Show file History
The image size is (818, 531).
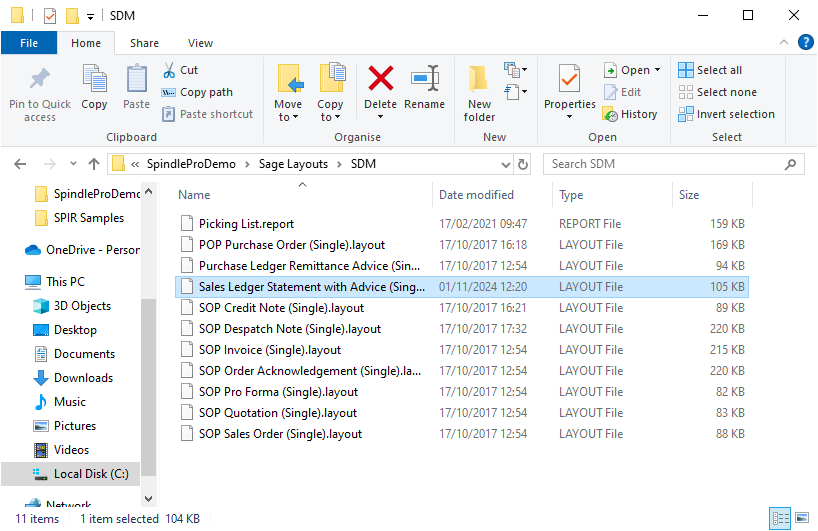point(630,114)
